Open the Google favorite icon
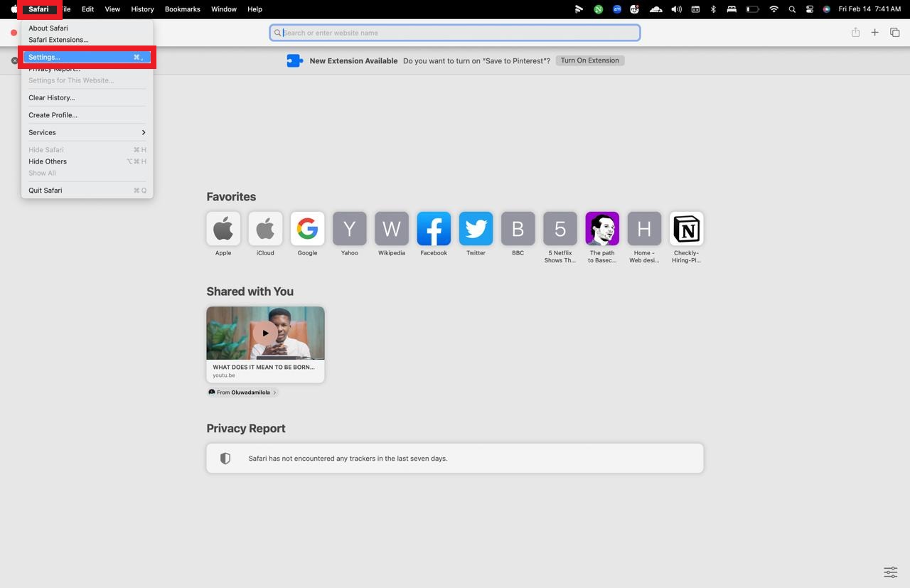Viewport: 910px width, 588px height. coord(307,228)
